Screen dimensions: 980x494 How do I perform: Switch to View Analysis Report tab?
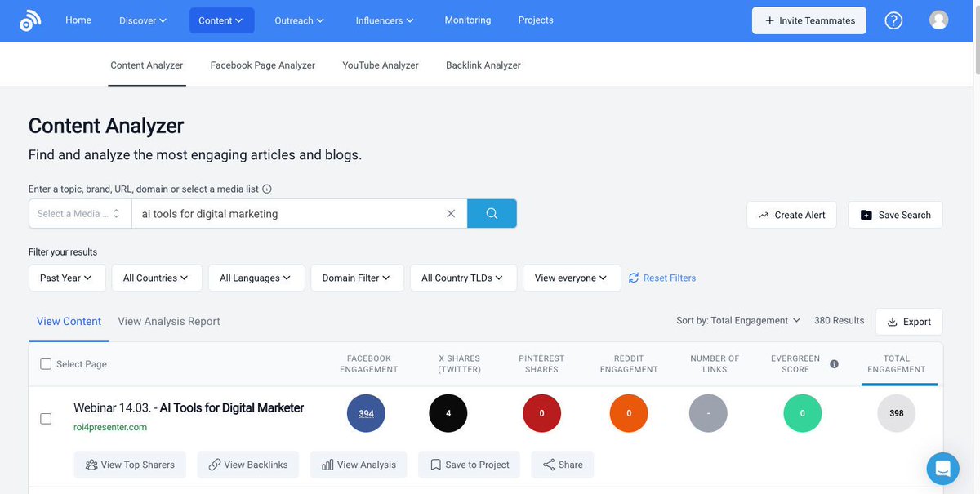tap(169, 321)
